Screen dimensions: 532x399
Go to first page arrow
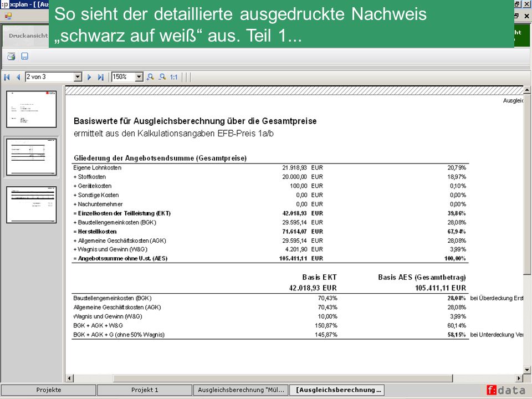[x=7, y=77]
